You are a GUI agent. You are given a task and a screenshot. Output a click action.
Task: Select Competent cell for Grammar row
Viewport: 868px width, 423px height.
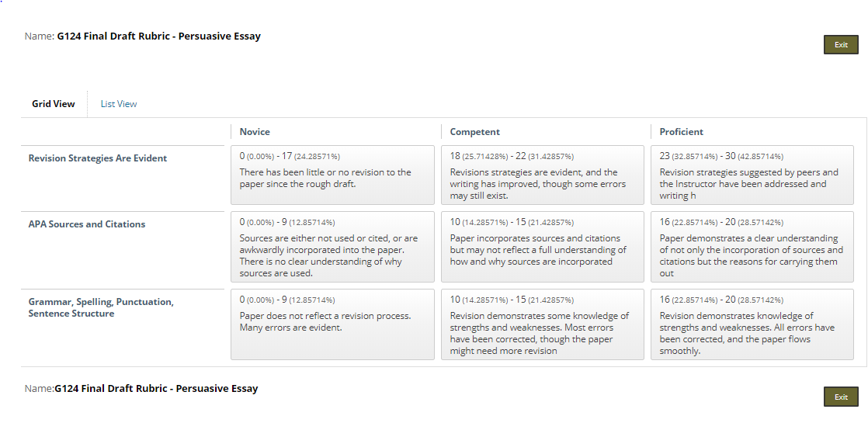click(543, 324)
